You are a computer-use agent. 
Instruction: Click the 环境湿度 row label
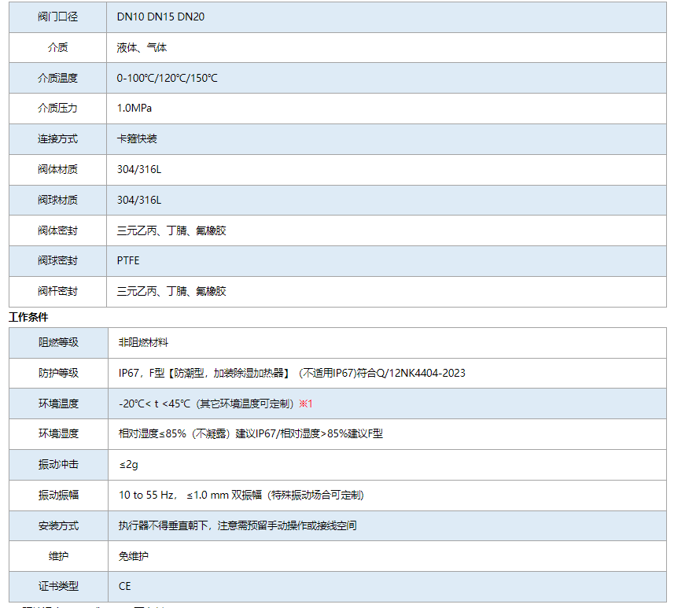pos(58,433)
